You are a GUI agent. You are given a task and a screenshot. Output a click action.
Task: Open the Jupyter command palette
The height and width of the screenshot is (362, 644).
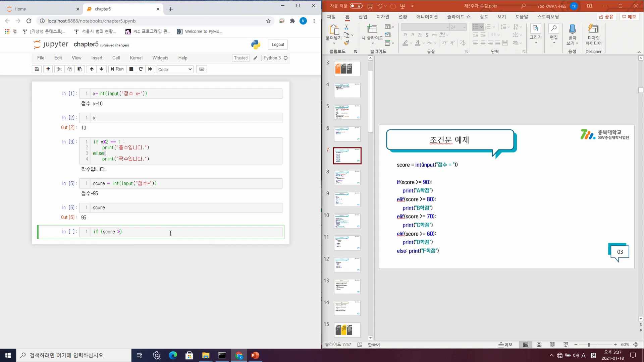(x=202, y=69)
